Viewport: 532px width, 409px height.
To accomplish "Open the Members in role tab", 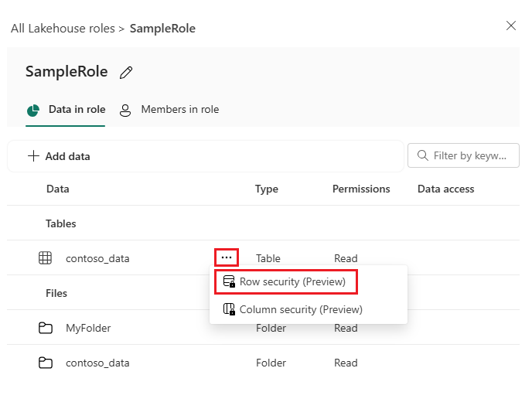I will point(169,110).
